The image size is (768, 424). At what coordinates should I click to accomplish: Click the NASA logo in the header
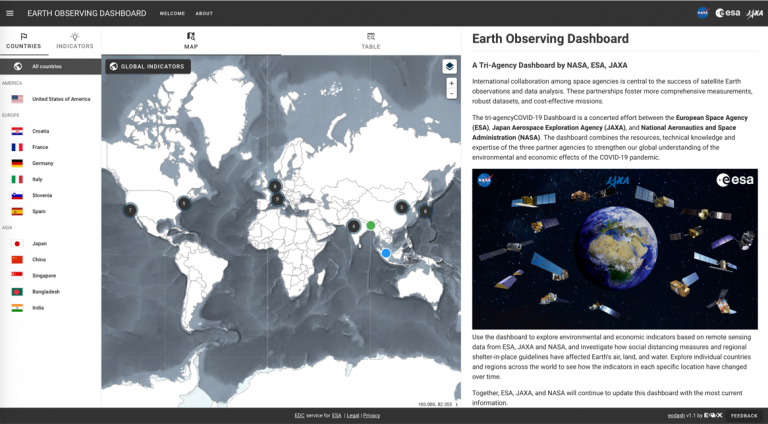[703, 13]
